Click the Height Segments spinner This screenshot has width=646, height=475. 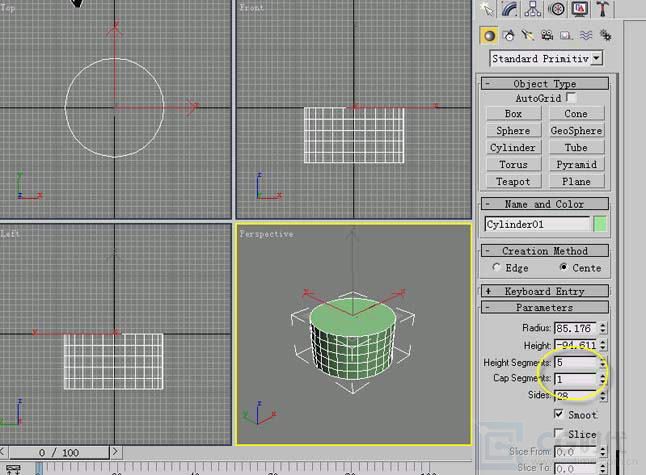pos(603,363)
